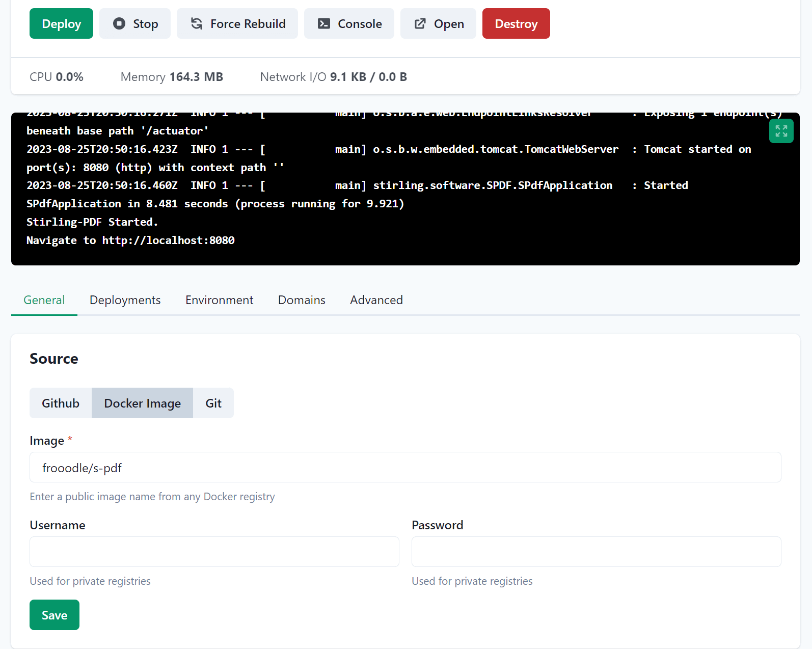This screenshot has height=649, width=812.
Task: Click the Stop button
Action: point(135,23)
